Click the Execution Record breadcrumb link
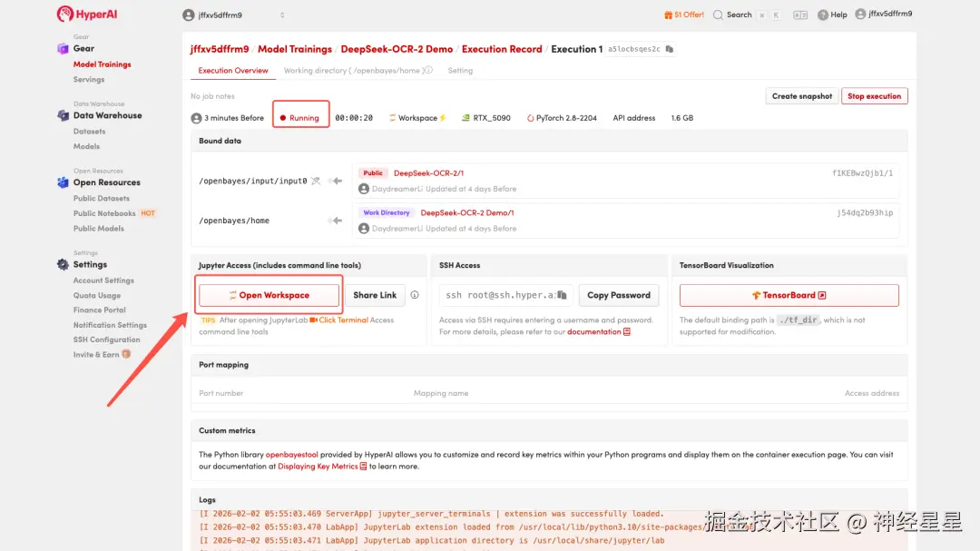Viewport: 980px width, 551px height. tap(502, 49)
